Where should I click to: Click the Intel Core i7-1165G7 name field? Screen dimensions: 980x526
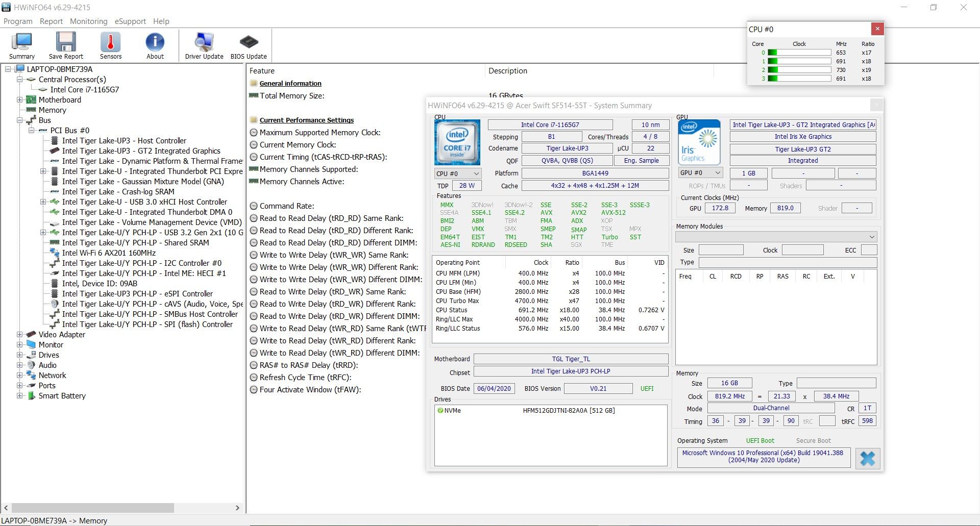[550, 124]
